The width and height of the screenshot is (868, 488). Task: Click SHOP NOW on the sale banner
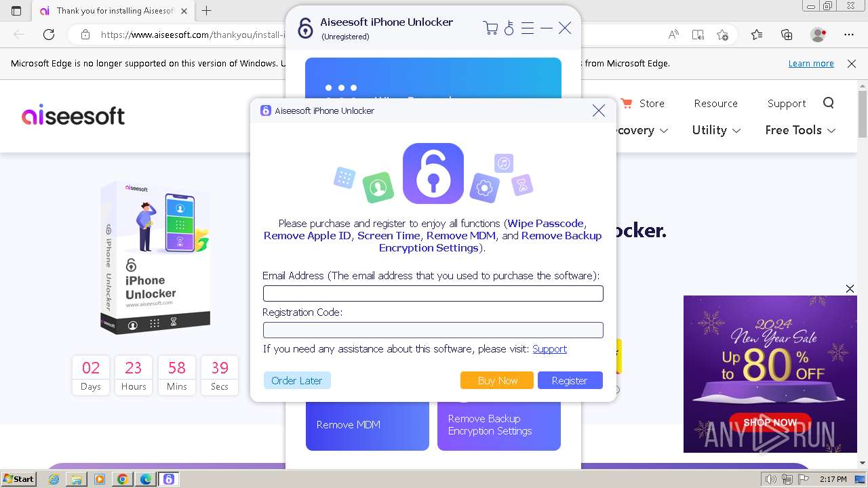[770, 422]
